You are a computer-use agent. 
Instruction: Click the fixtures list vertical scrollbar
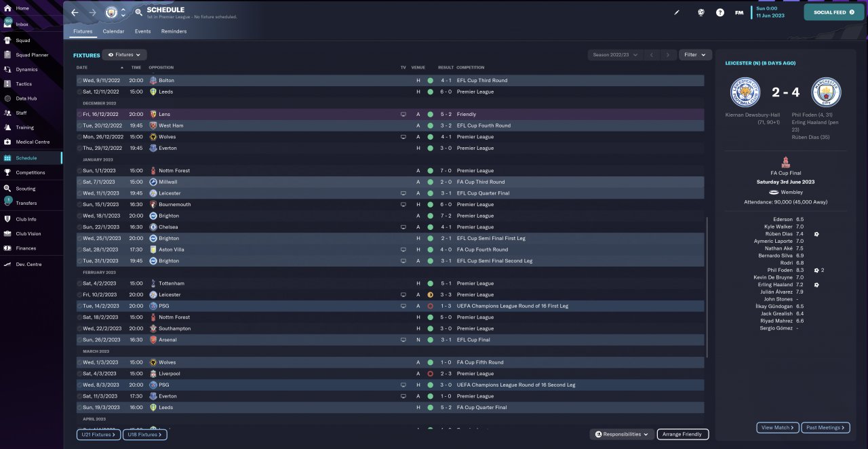[x=707, y=288]
